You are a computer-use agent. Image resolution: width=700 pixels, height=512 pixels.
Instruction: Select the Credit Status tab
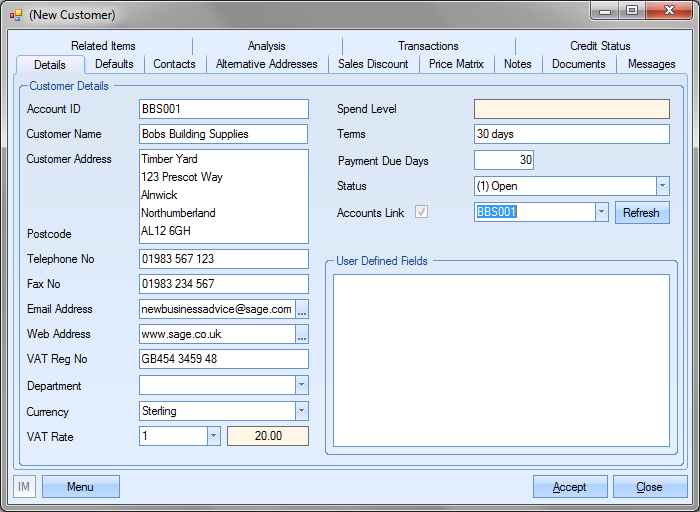coord(600,46)
